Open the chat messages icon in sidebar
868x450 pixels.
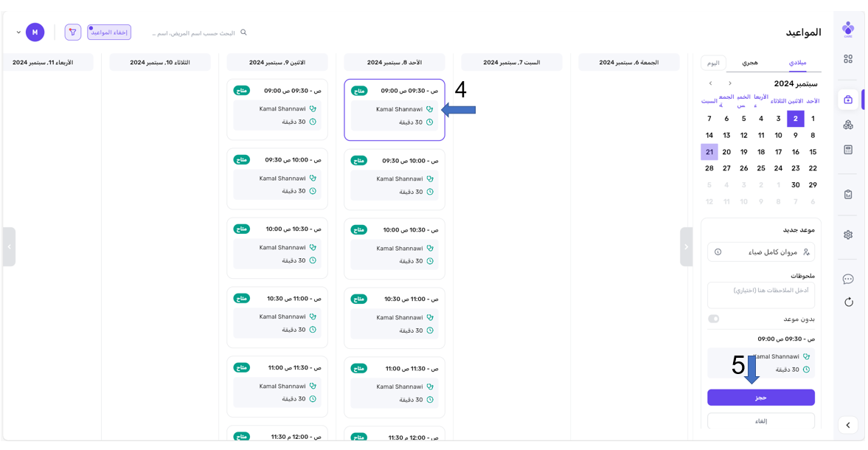[848, 279]
